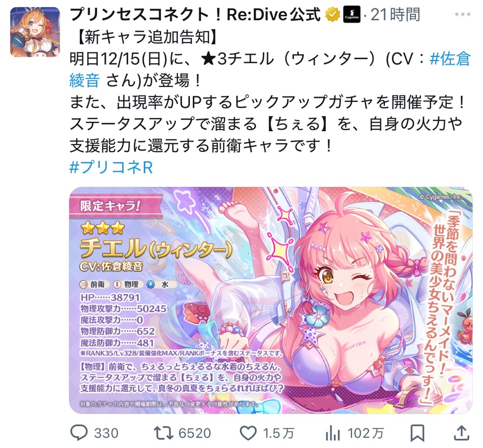Click the 6520 retweet count
This screenshot has width=483, height=448.
(x=195, y=433)
